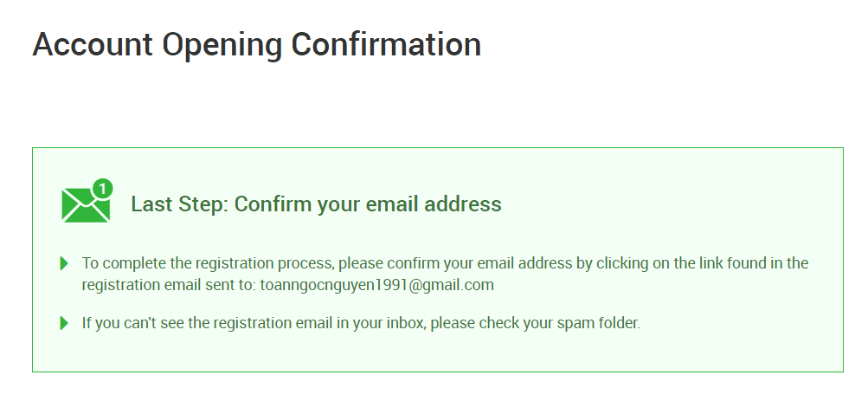This screenshot has height=401, width=868.
Task: Click the word 'Confirmation' in page title
Action: point(386,43)
